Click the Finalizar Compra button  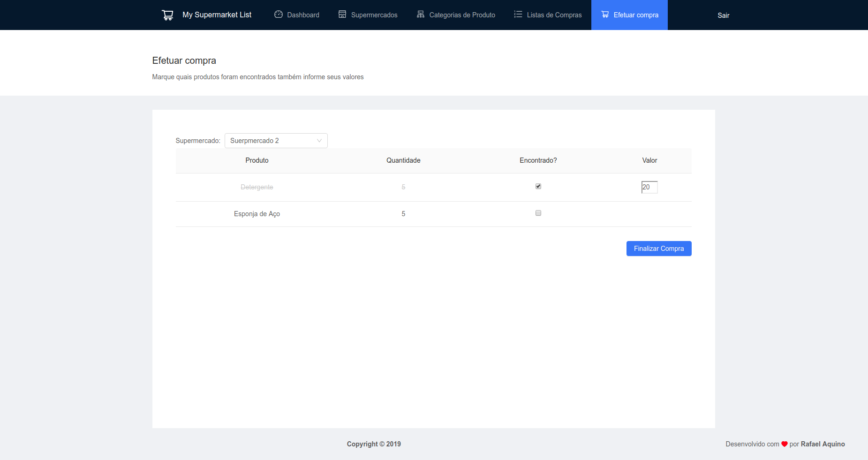coord(659,249)
